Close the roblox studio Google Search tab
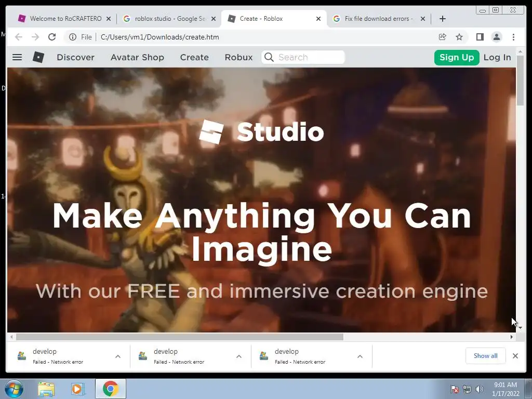Image resolution: width=532 pixels, height=399 pixels. (214, 19)
